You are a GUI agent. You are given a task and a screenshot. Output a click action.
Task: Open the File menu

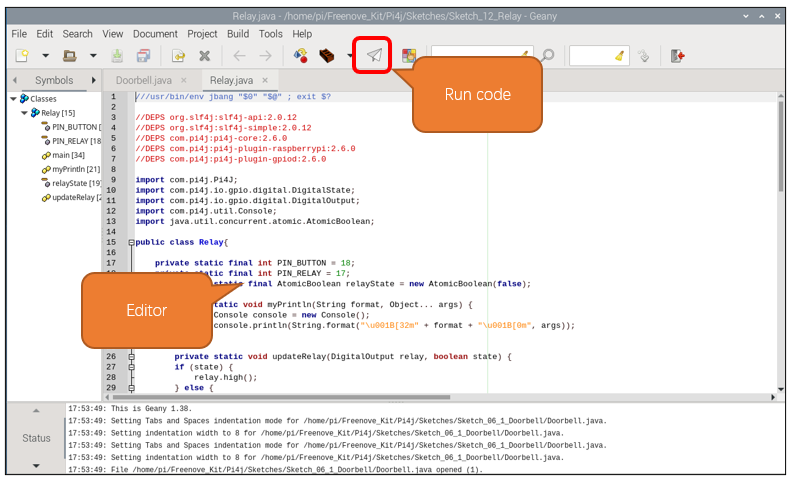[19, 34]
